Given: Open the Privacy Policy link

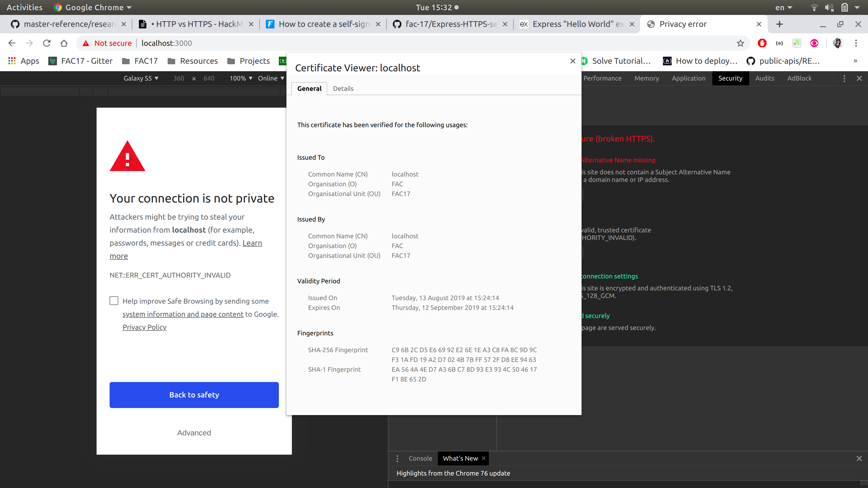Looking at the screenshot, I should pos(144,327).
